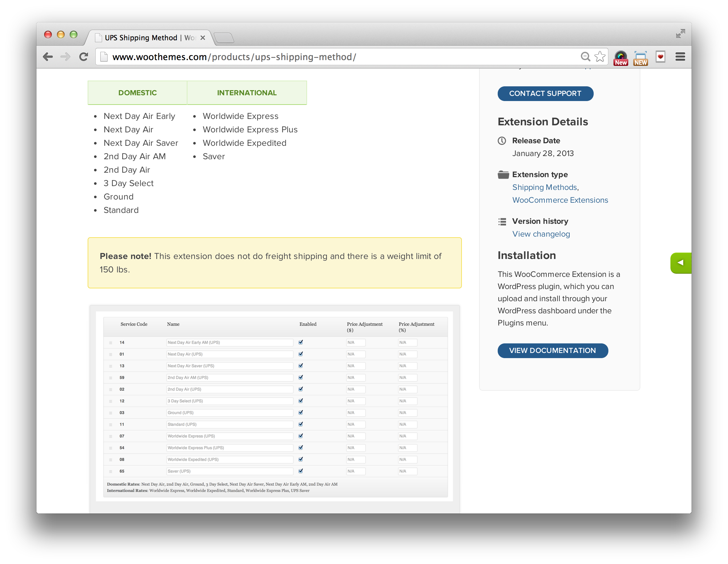
Task: Open the Shipping Methods link
Action: click(544, 187)
